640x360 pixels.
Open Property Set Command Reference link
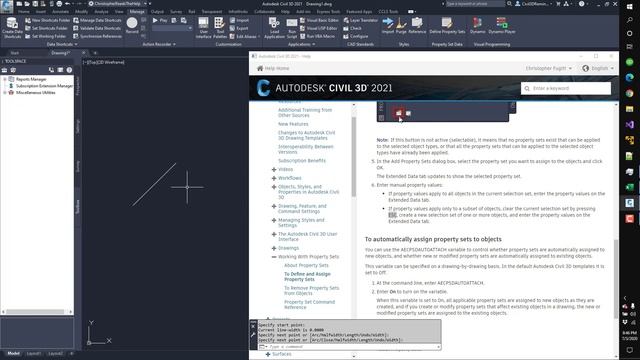[309, 304]
